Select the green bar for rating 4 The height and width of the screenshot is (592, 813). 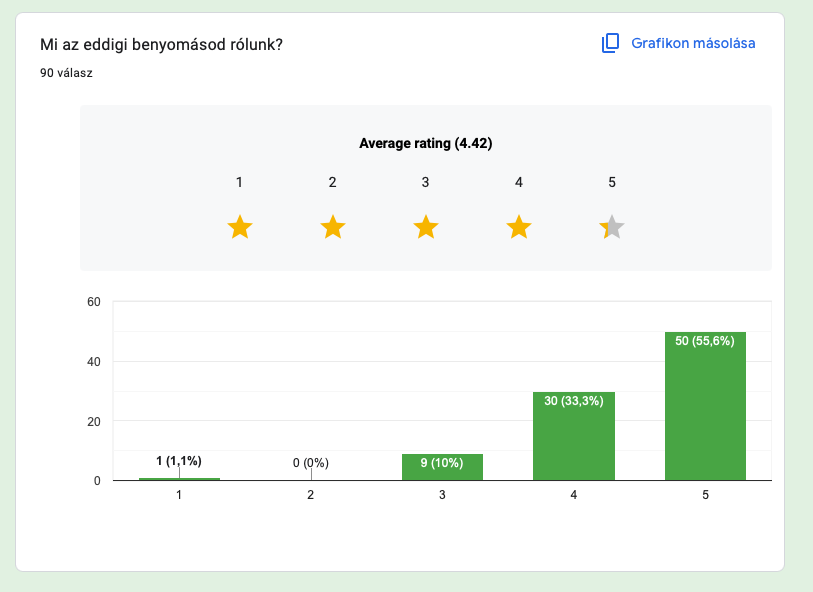[574, 440]
